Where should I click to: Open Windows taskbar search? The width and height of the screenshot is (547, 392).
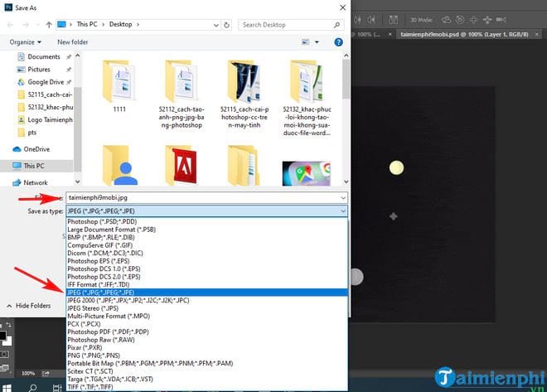33,388
